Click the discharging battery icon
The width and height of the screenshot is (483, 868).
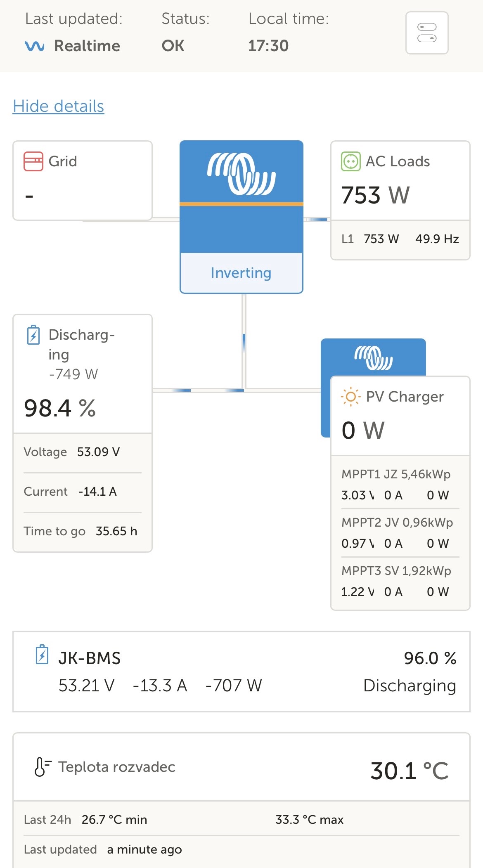(33, 335)
